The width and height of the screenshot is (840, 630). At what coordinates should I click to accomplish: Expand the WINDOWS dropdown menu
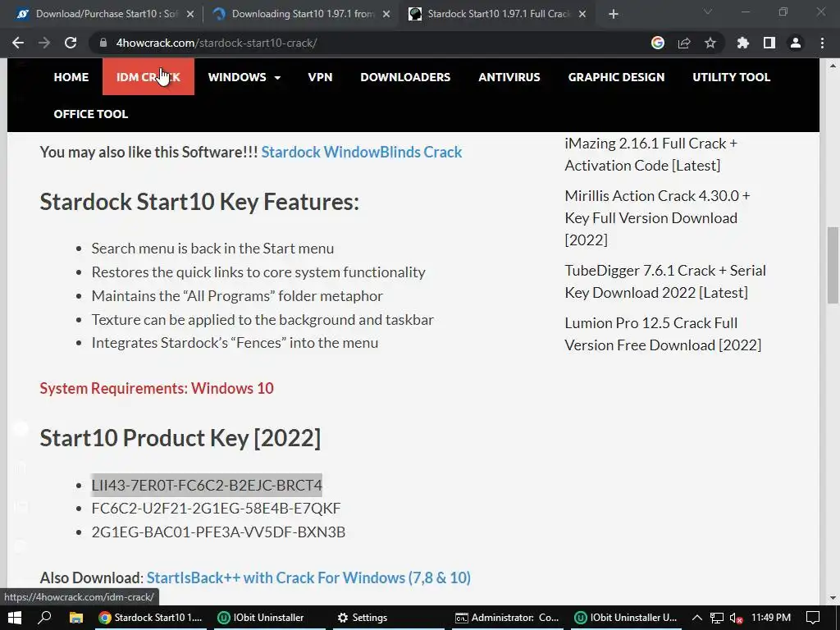tap(244, 77)
